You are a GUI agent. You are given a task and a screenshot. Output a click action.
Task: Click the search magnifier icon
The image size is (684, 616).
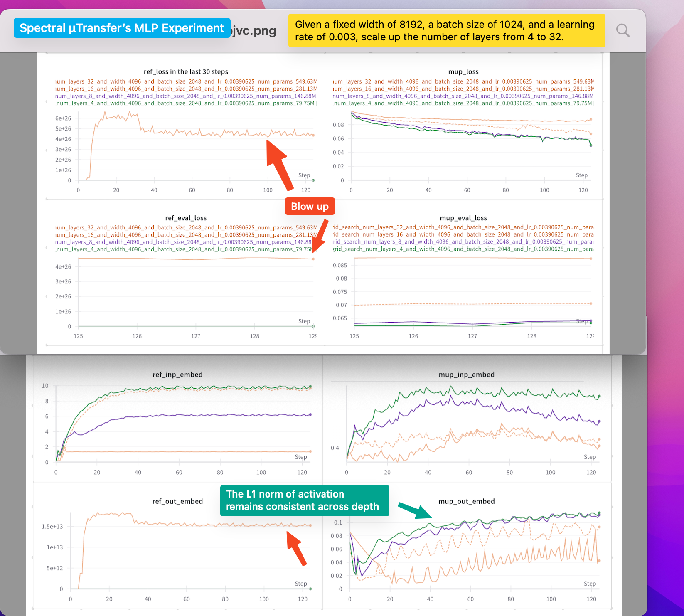pyautogui.click(x=622, y=30)
